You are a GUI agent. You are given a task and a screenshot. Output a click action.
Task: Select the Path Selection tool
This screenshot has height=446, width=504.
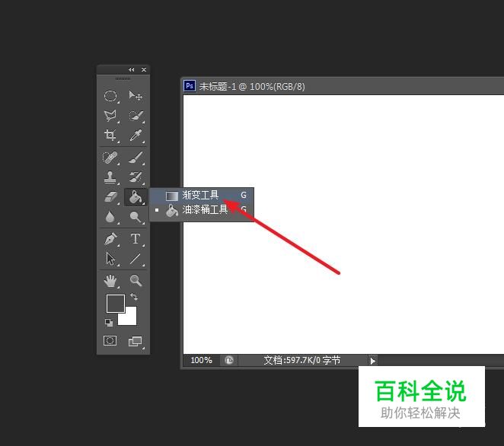tap(110, 259)
